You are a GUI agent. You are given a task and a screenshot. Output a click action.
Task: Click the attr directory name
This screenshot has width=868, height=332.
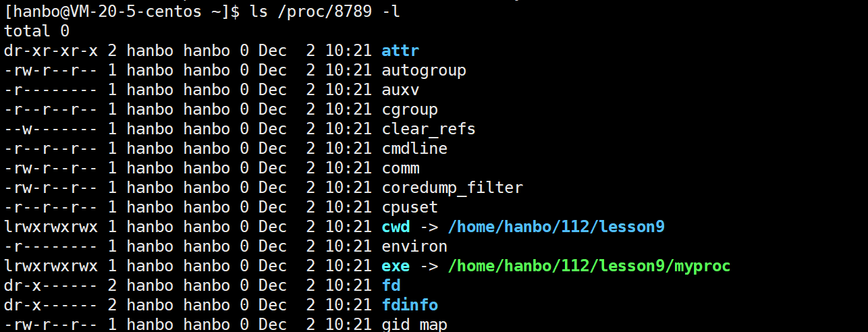(x=400, y=51)
